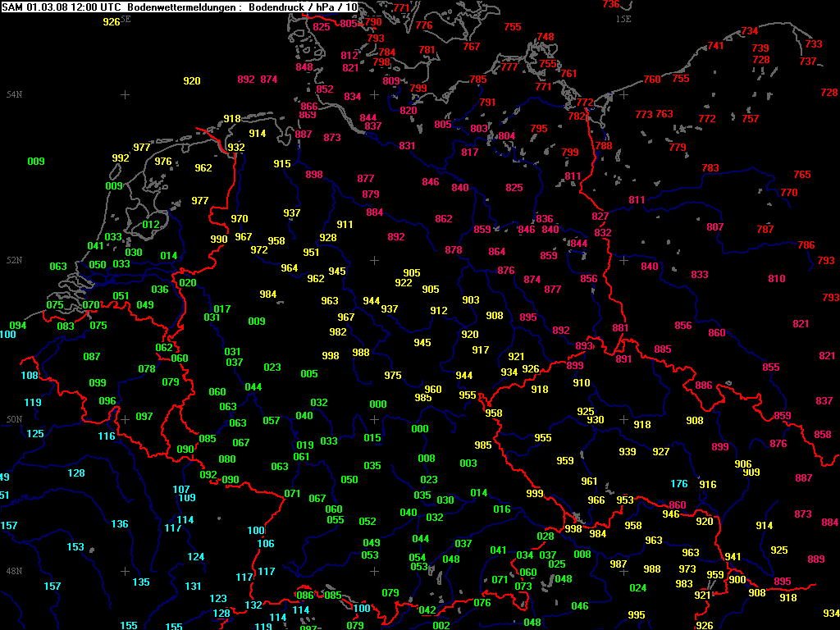
Task: Select the cyan 136 pressure reading
Action: point(120,524)
